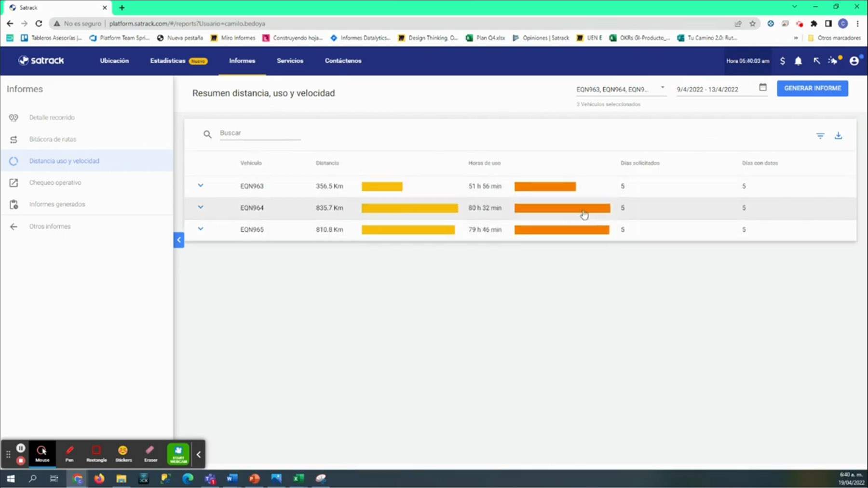Open the billing dollar sign icon

[x=782, y=61]
